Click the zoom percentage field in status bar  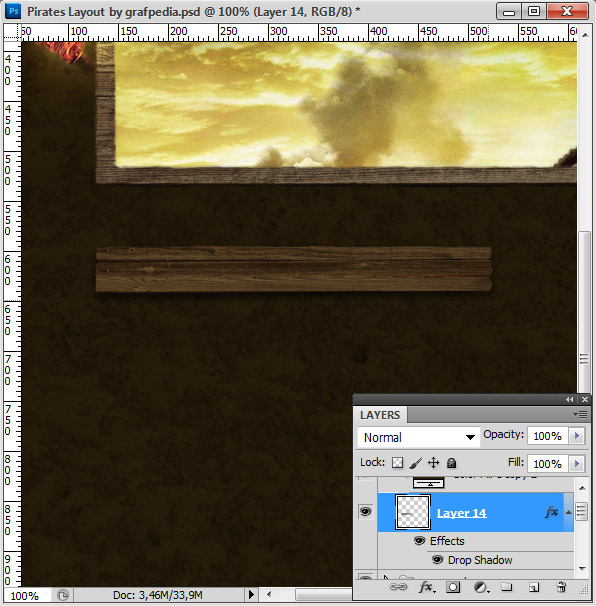pos(26,596)
